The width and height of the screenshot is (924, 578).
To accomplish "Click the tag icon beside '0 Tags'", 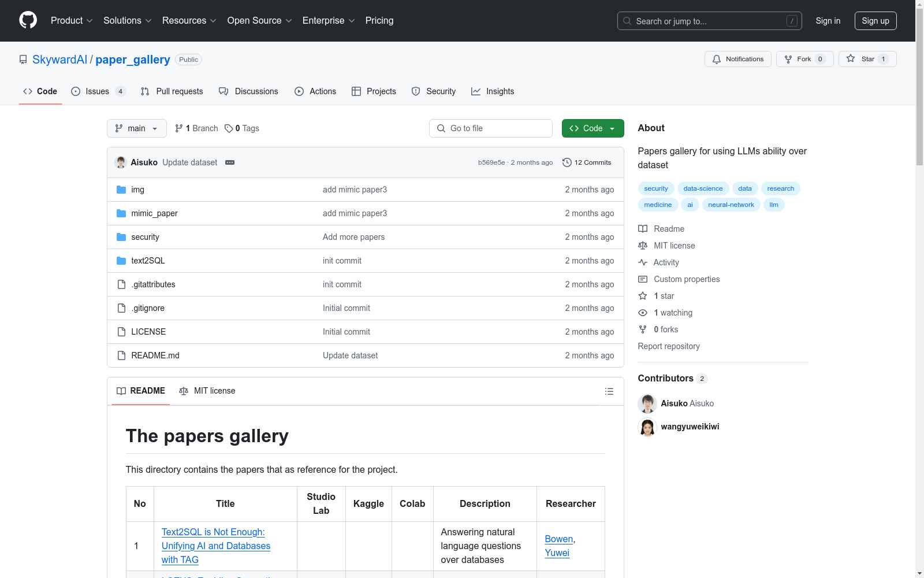I will pyautogui.click(x=229, y=128).
